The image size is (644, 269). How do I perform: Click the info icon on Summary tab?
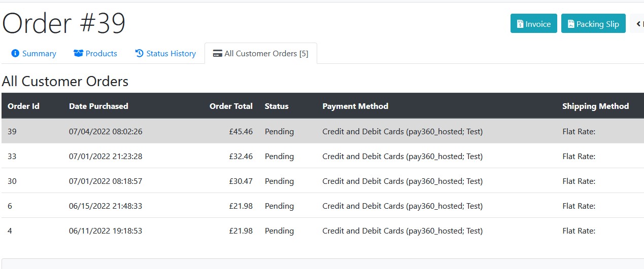coord(15,53)
